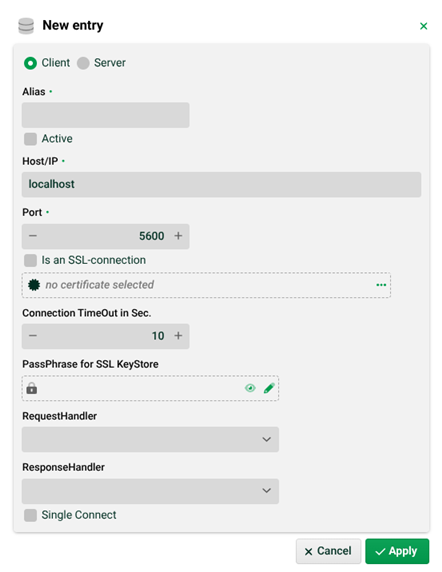Image resolution: width=442 pixels, height=572 pixels.
Task: Increase Port value with plus icon
Action: point(178,236)
